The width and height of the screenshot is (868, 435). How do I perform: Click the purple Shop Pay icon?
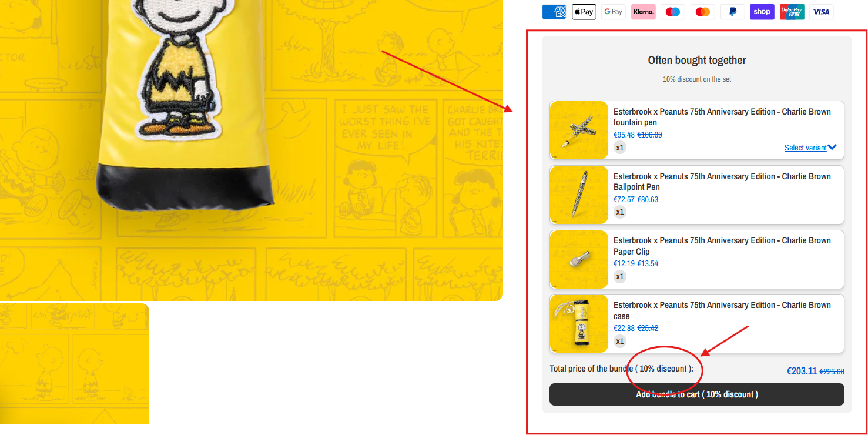[x=762, y=12]
